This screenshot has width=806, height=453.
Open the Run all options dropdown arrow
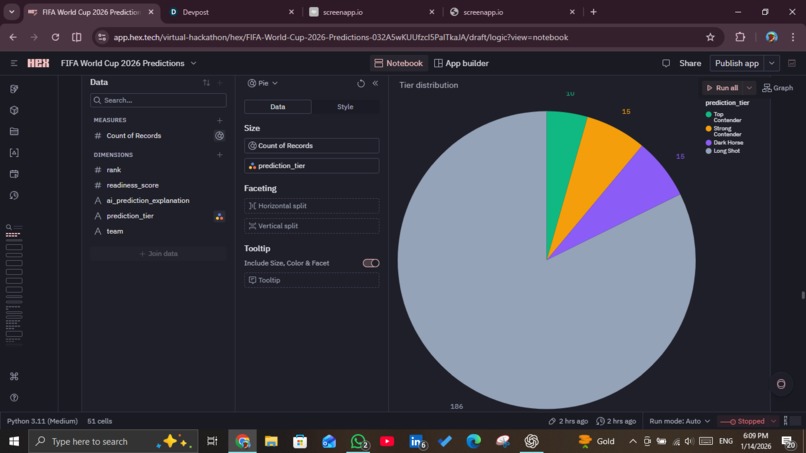pos(749,88)
